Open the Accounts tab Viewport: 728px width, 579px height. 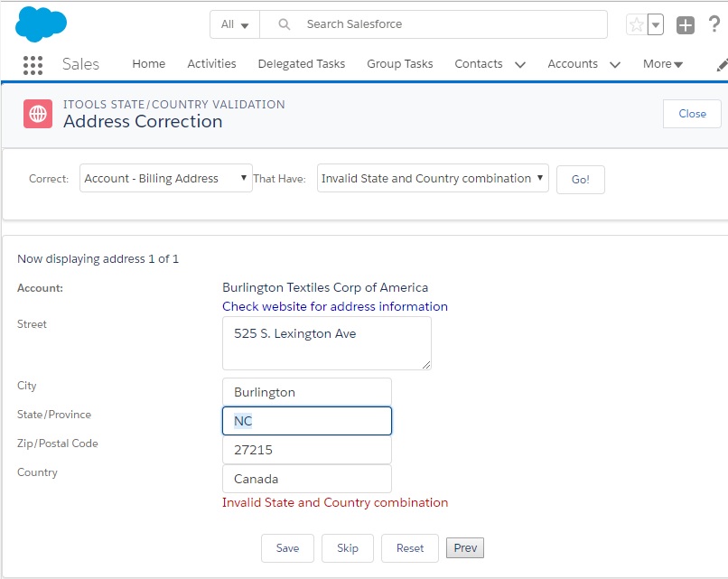pyautogui.click(x=573, y=63)
